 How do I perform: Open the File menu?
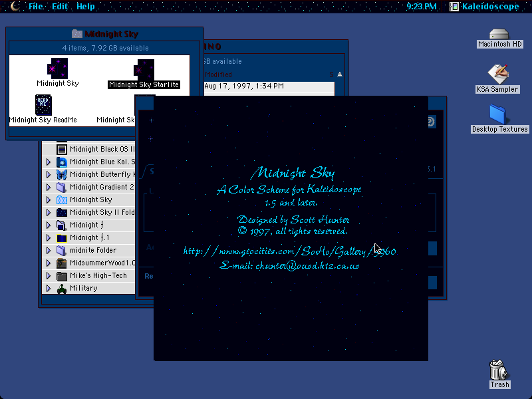click(x=36, y=7)
